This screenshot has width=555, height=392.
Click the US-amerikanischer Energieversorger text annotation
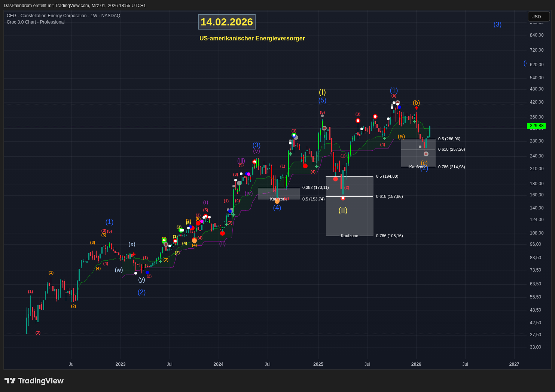pos(252,38)
